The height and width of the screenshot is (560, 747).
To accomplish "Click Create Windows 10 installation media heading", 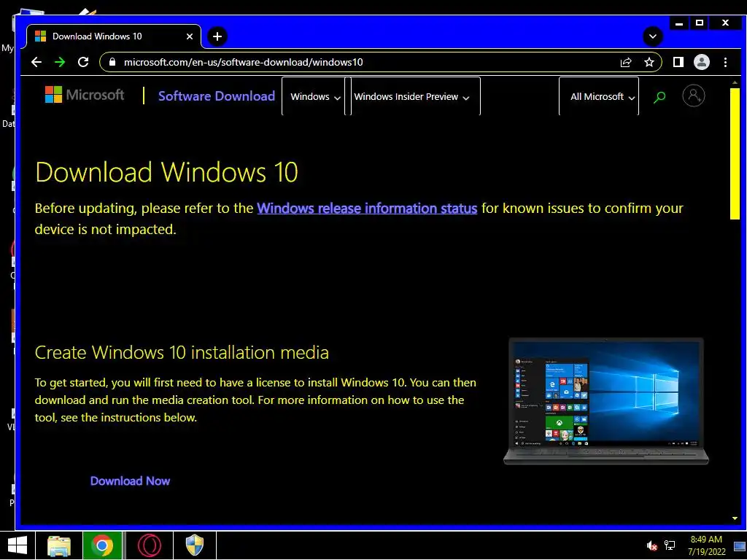I will click(x=182, y=353).
